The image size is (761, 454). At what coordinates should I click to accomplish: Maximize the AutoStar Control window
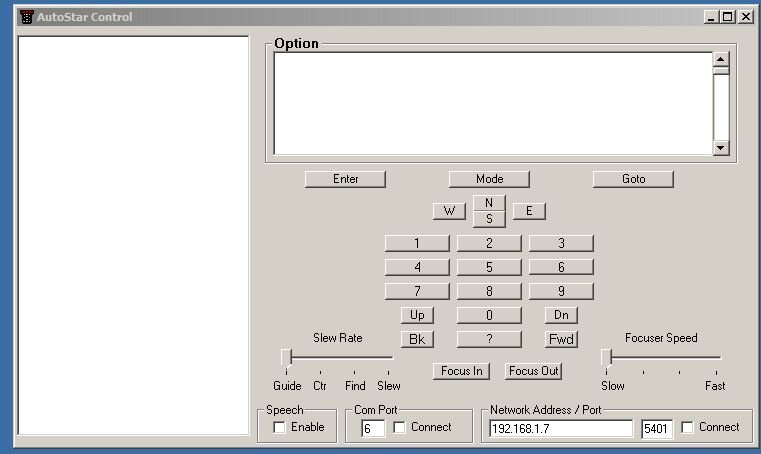(727, 17)
